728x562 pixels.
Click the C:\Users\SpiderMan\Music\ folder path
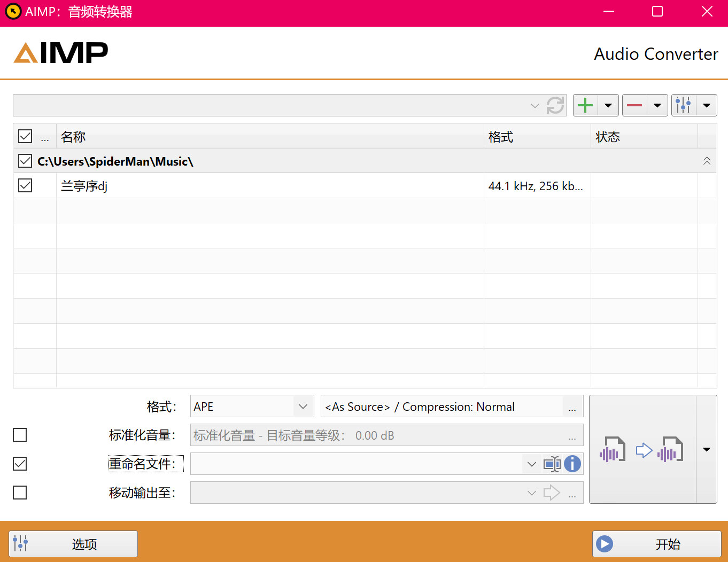(x=115, y=161)
